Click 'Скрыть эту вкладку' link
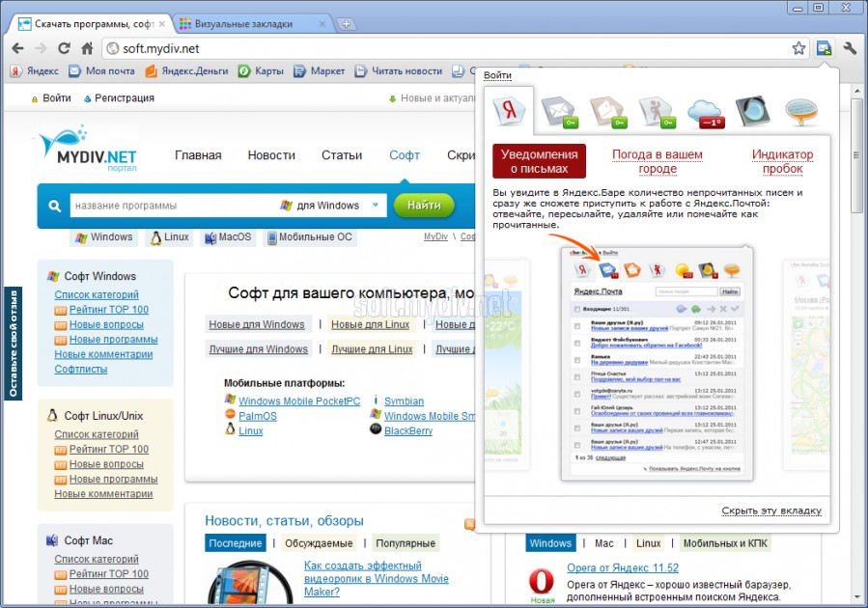This screenshot has width=868, height=608. pyautogui.click(x=771, y=511)
